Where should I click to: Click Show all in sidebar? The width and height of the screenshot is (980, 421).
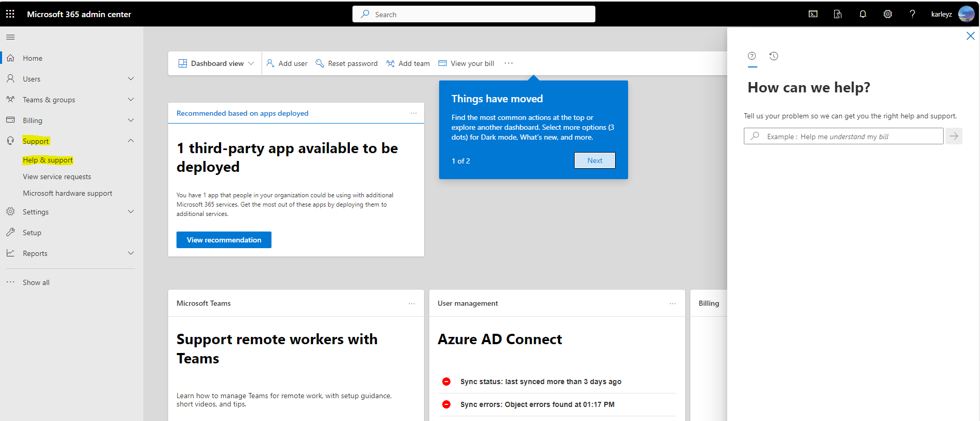pyautogui.click(x=36, y=282)
